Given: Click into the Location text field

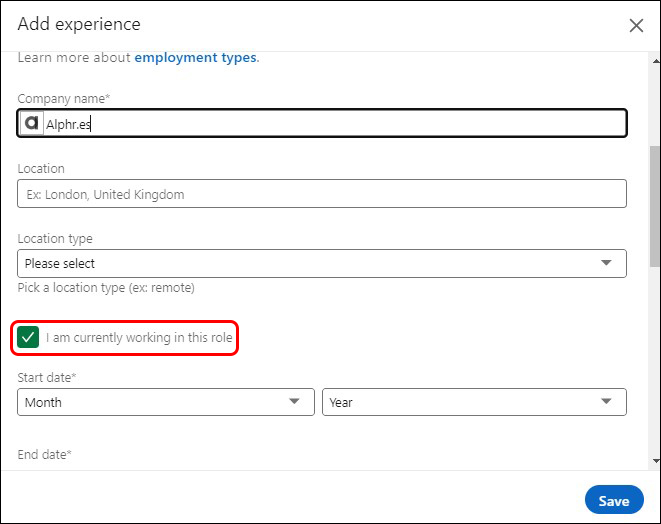Looking at the screenshot, I should (322, 194).
